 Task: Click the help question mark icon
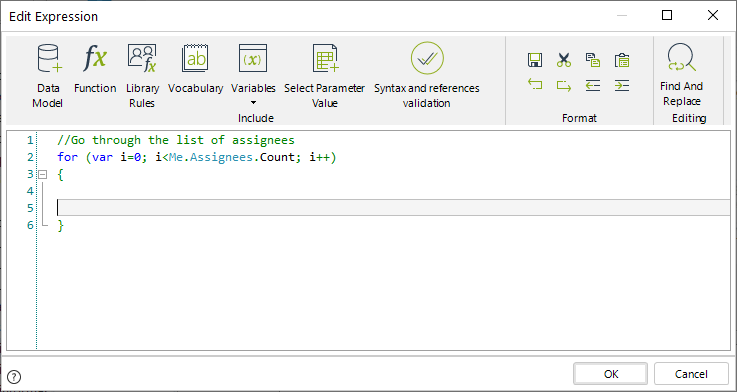[15, 376]
